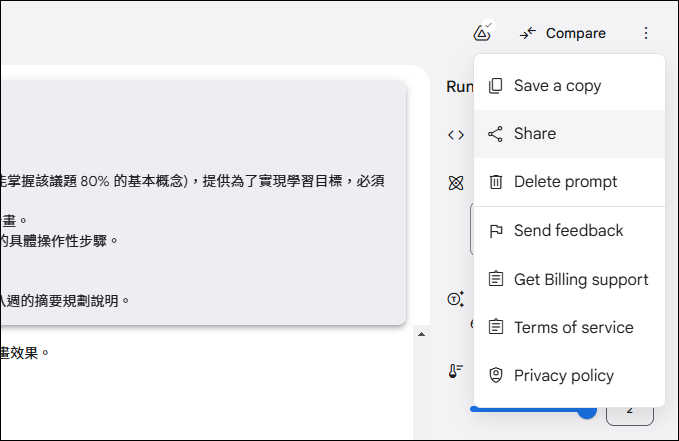The image size is (679, 441).
Task: Click the temperature value input box
Action: tap(630, 409)
